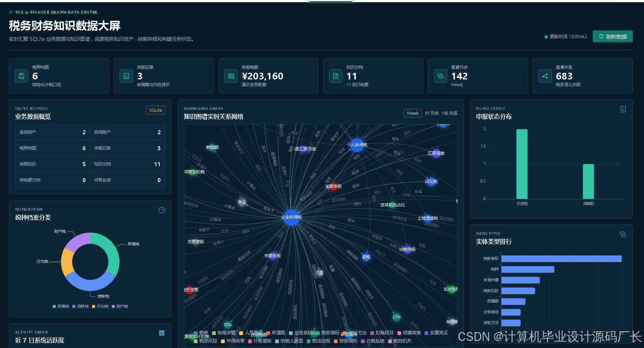Click the 申报税额 card money icon

point(231,76)
